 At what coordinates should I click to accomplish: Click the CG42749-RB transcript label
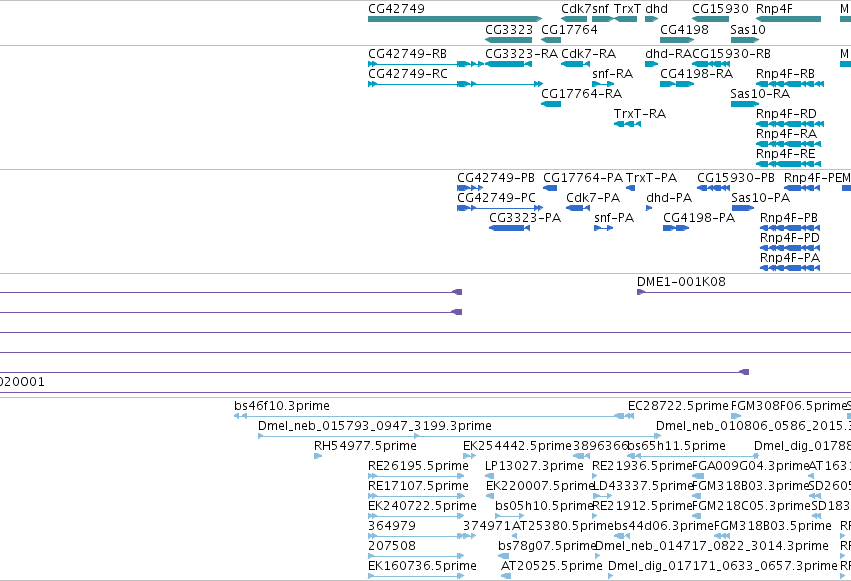click(408, 54)
